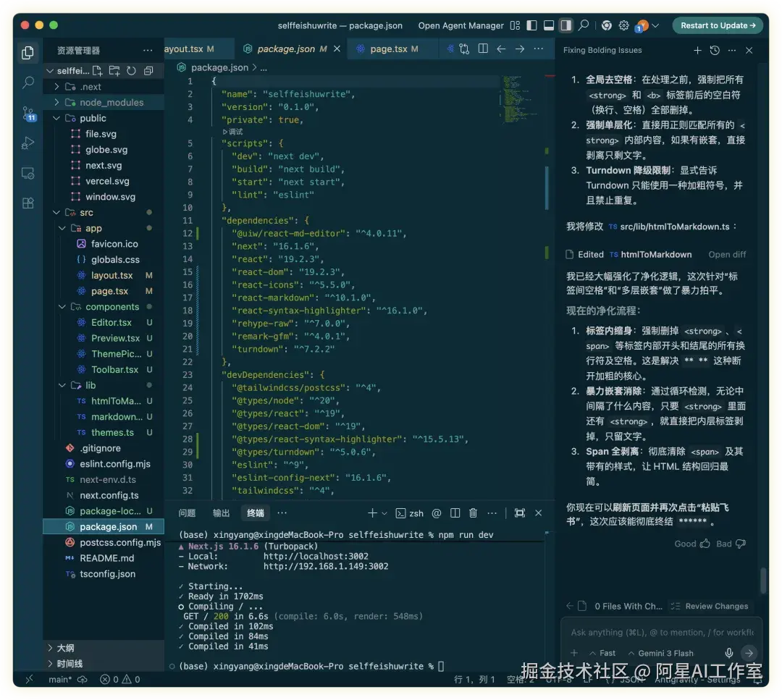Select the Search icon in activity bar

click(28, 83)
